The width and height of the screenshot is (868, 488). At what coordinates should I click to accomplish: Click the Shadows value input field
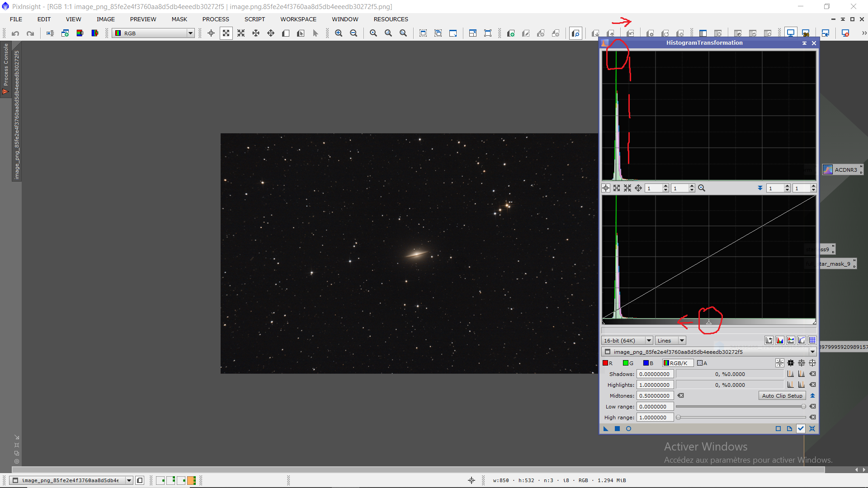655,374
